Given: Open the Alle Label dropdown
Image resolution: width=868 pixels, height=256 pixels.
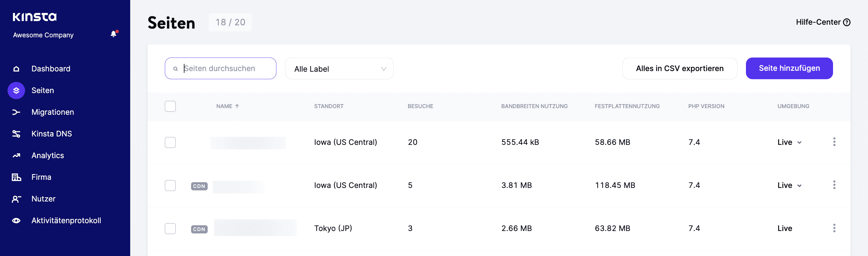Looking at the screenshot, I should (x=339, y=69).
